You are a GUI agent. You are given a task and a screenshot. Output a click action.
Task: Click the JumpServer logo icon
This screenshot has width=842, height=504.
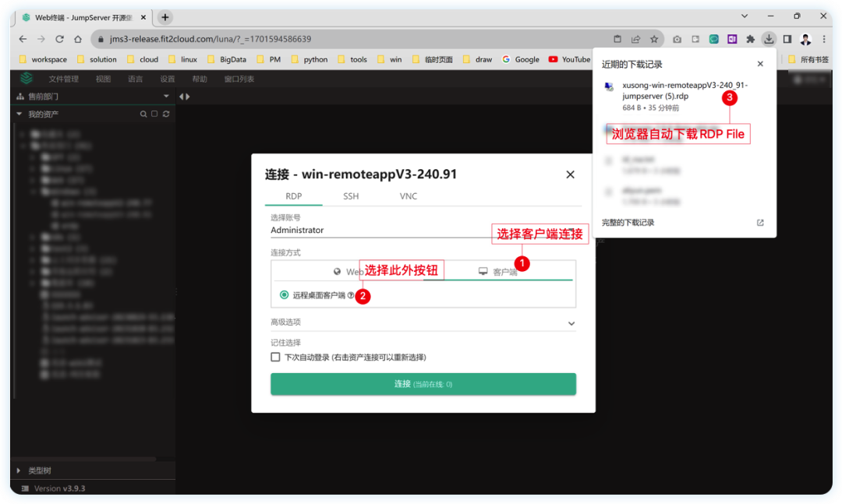click(26, 79)
